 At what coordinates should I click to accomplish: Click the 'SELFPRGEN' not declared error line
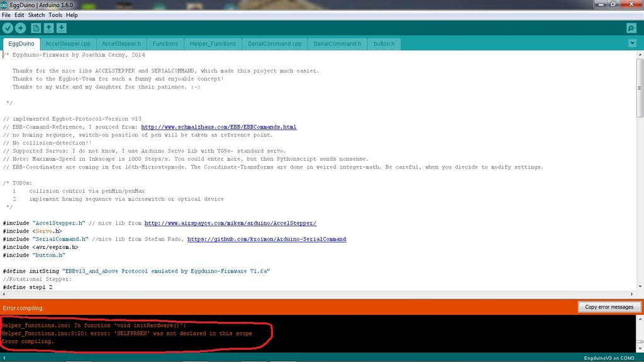pyautogui.click(x=126, y=334)
